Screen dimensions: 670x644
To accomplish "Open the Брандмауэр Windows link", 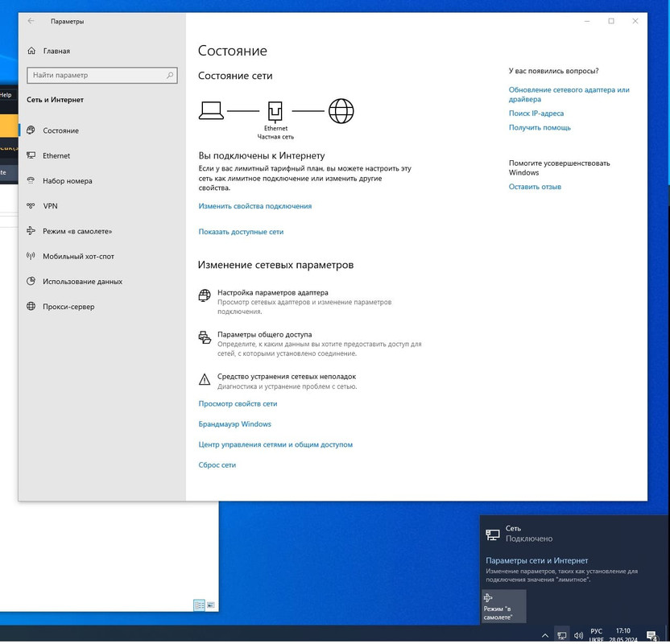I will coord(234,424).
